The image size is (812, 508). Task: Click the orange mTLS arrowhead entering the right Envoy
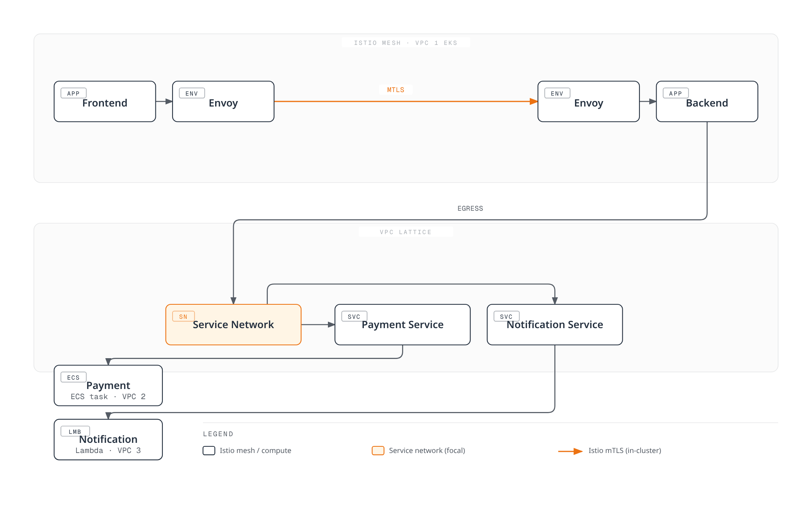pos(534,101)
